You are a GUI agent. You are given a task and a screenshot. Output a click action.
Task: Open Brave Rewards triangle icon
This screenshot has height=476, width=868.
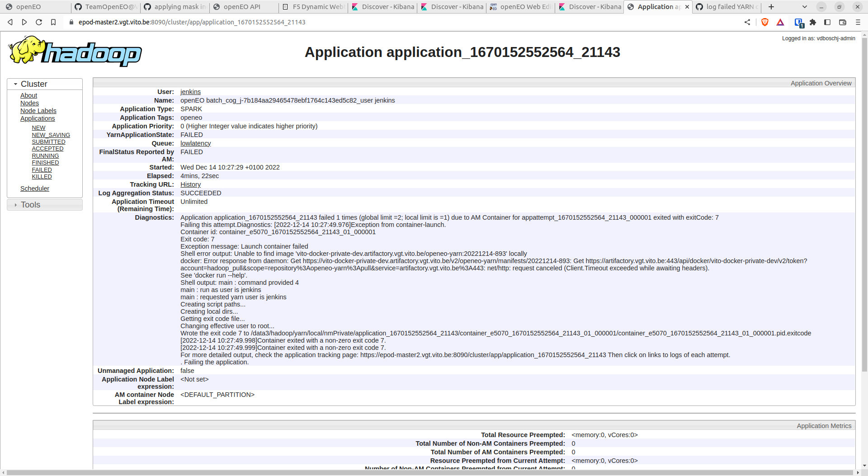(x=780, y=22)
